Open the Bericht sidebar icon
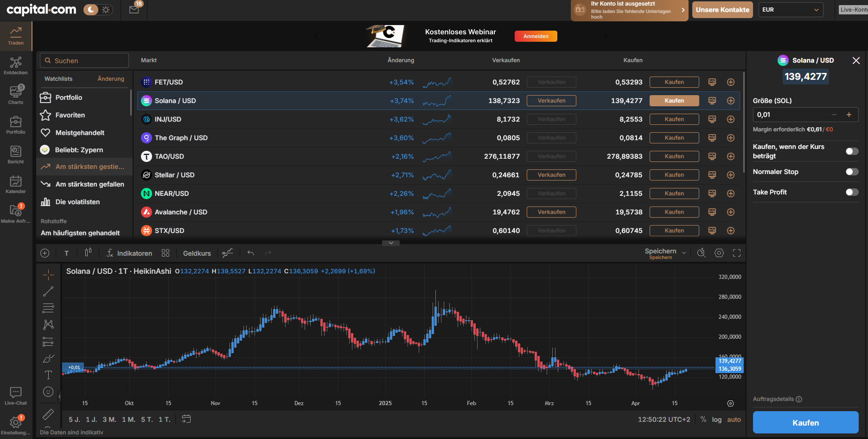The height and width of the screenshot is (439, 868). (16, 155)
